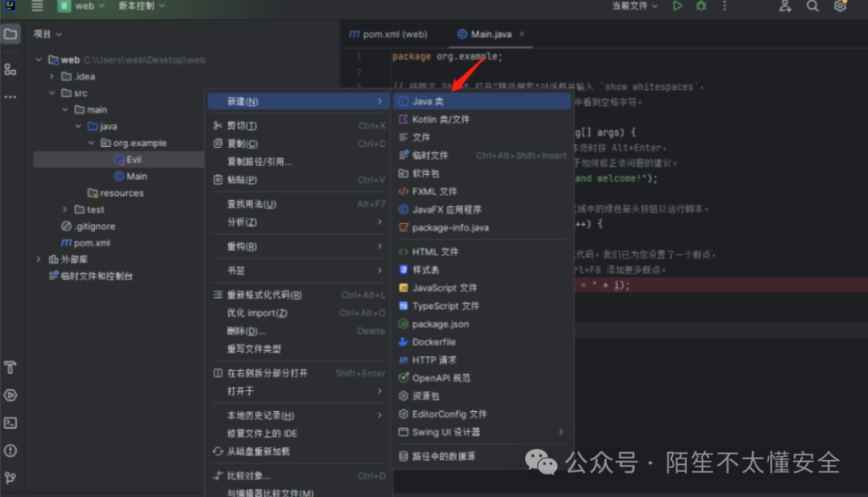Image resolution: width=868 pixels, height=497 pixels.
Task: Open the main hamburger menu
Action: (x=36, y=6)
